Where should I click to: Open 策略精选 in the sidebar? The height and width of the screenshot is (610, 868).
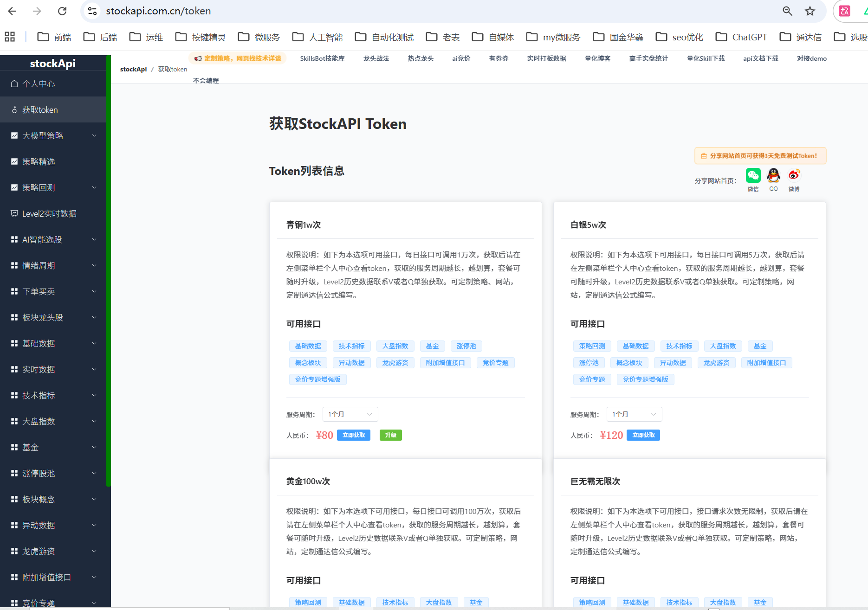[x=53, y=161]
